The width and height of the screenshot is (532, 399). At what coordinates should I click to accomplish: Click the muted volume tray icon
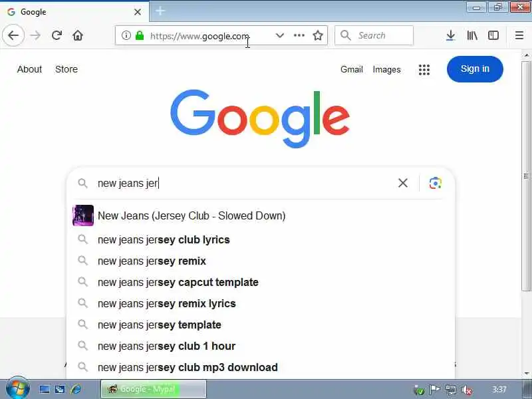coord(467,390)
